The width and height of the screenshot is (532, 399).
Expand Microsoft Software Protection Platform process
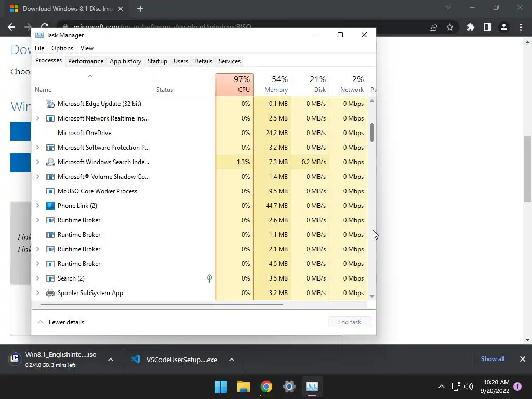click(37, 148)
